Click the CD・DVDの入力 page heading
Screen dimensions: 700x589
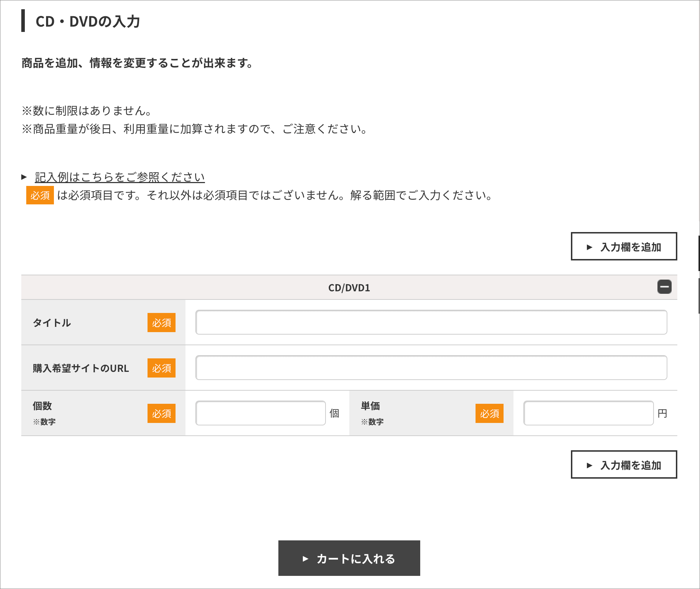pos(88,21)
